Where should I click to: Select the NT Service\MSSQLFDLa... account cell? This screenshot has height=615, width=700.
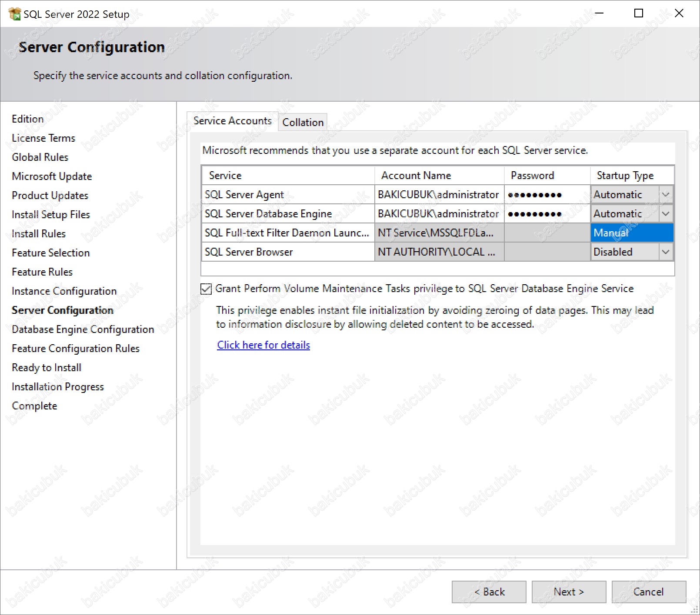click(439, 233)
